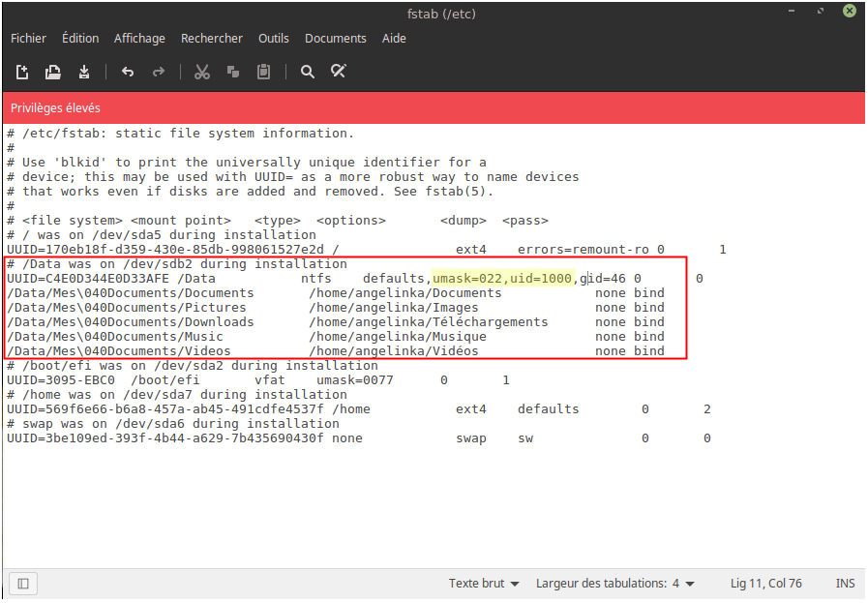Screen dimensions: 868x603
Task: Open the Affichage menu
Action: coord(139,38)
